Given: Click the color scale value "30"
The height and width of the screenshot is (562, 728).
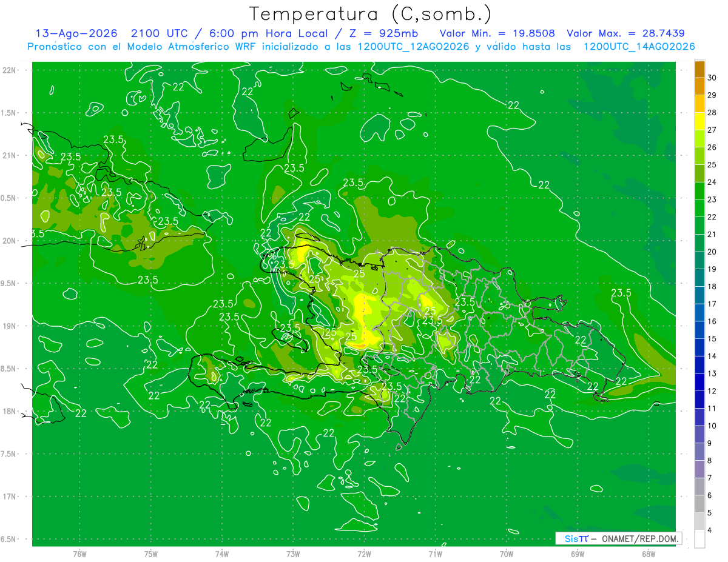Looking at the screenshot, I should (x=712, y=78).
